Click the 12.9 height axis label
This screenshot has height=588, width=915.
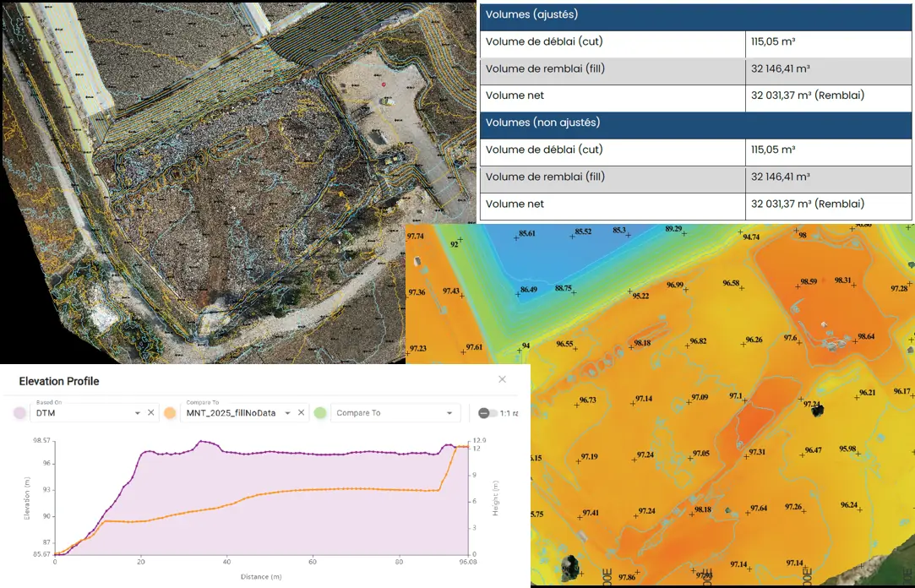tap(479, 440)
